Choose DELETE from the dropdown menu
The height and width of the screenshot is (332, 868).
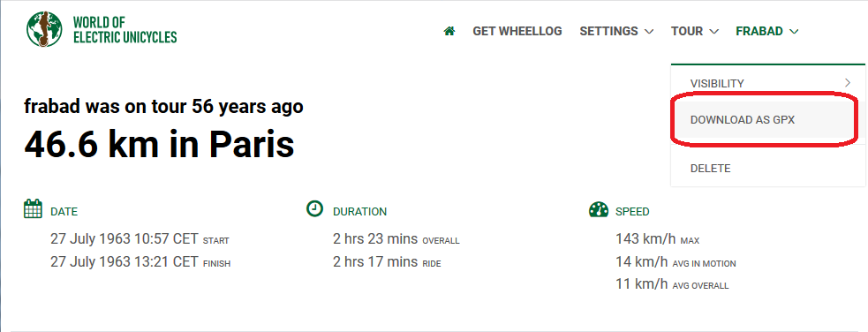710,169
